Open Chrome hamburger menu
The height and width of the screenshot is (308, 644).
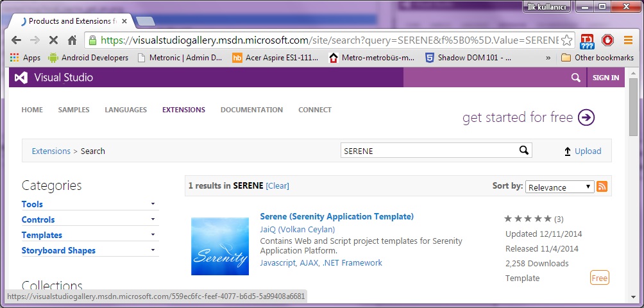(x=628, y=40)
